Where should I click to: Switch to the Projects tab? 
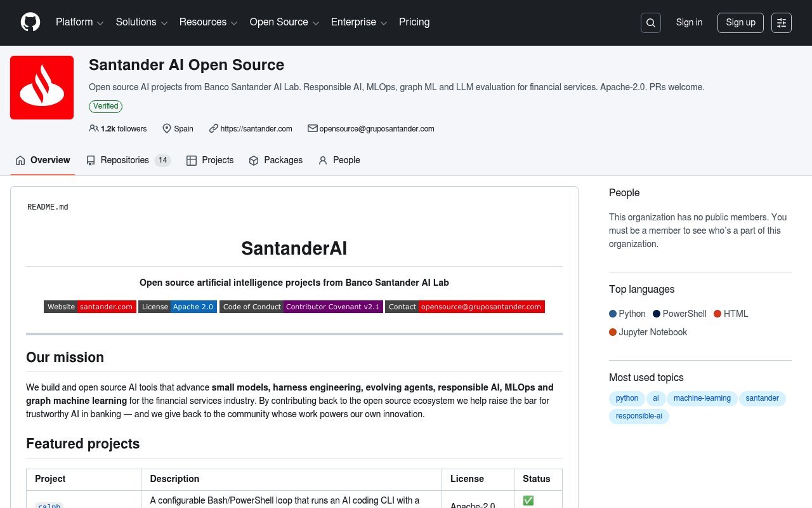tap(210, 160)
